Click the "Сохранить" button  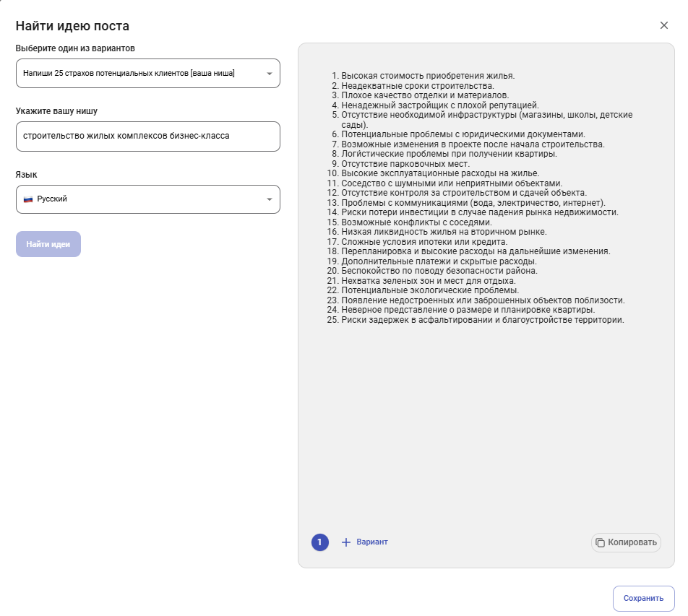(643, 598)
